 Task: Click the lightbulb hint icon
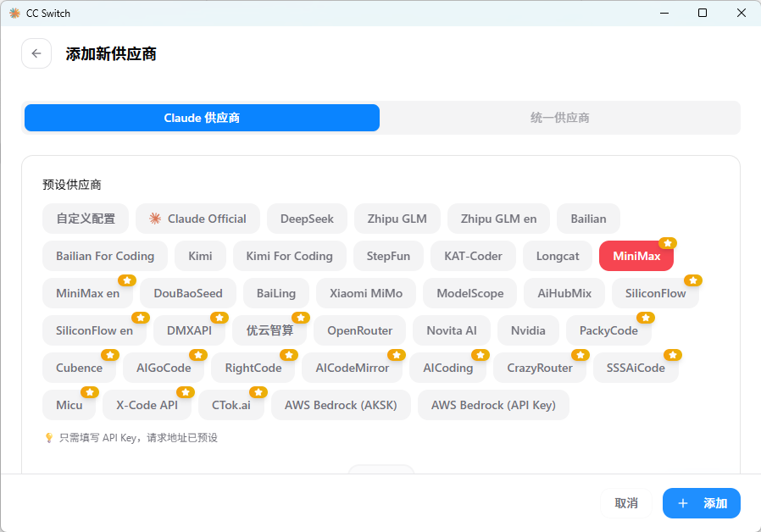(48, 438)
